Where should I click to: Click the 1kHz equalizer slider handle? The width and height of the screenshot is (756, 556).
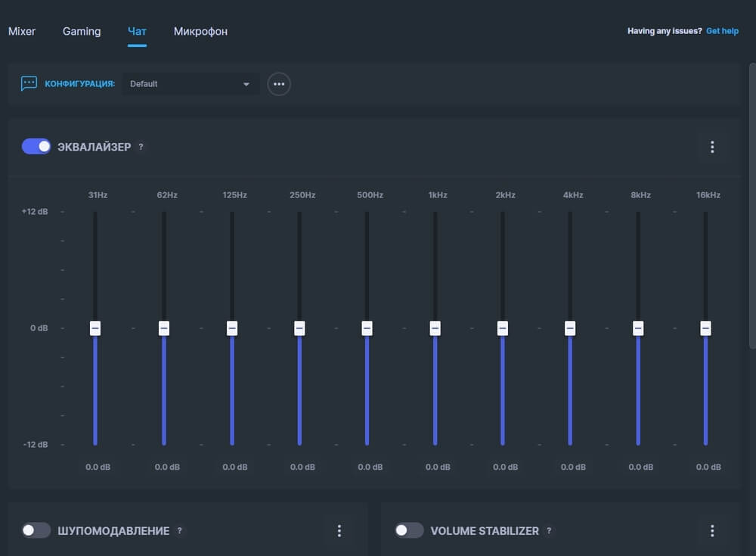point(435,328)
